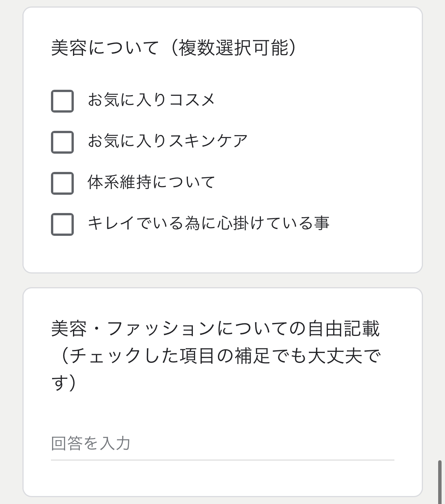Viewport: 445px width, 504px height.
Task: Click the underline beneath 回答を入力
Action: (x=222, y=460)
